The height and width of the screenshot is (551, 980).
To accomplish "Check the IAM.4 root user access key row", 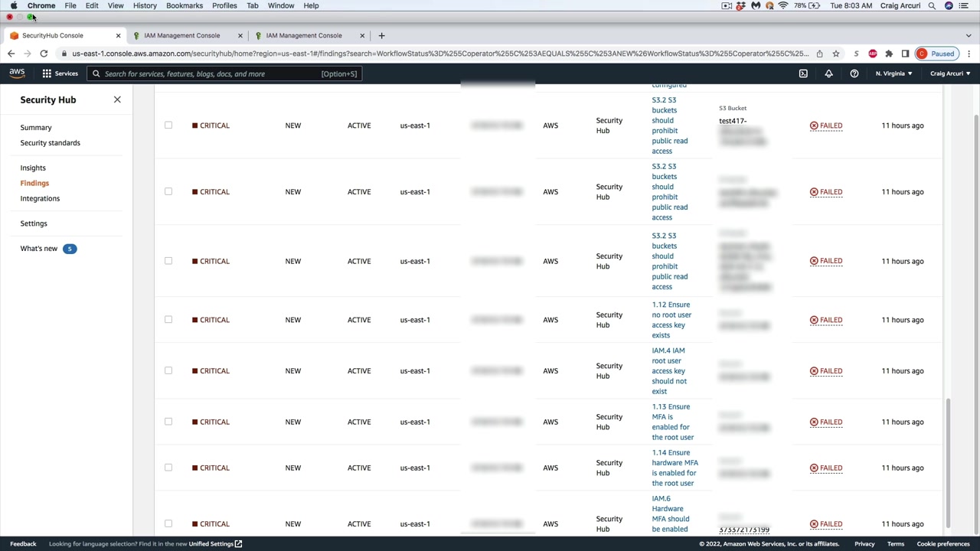I will click(168, 371).
